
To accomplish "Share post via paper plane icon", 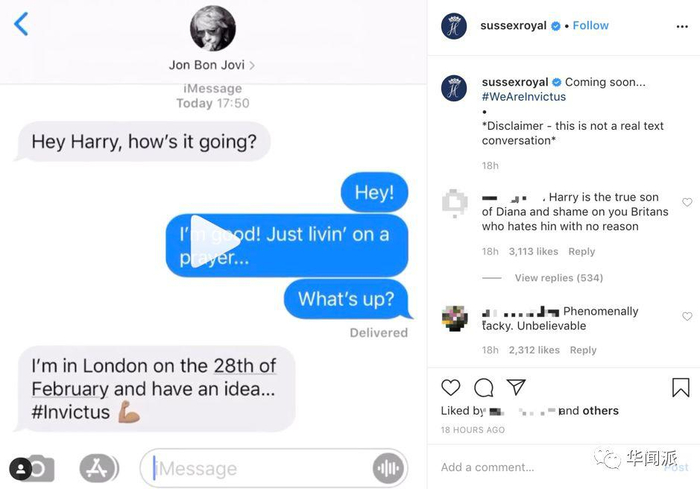I will pyautogui.click(x=516, y=387).
